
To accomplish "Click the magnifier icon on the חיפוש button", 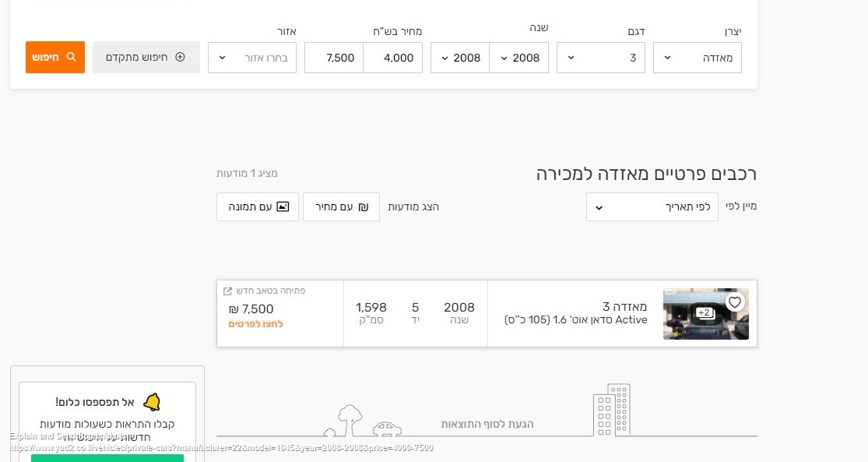I will (x=72, y=57).
